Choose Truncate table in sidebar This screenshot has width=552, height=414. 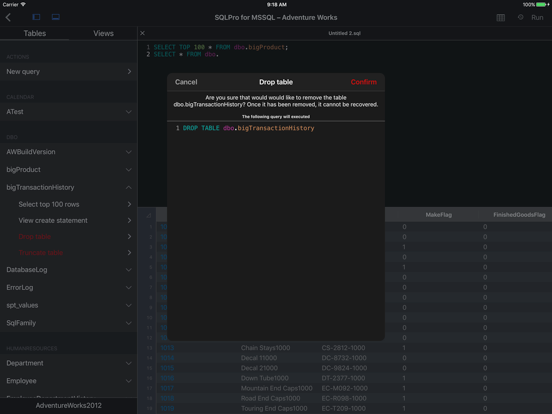pyautogui.click(x=69, y=253)
